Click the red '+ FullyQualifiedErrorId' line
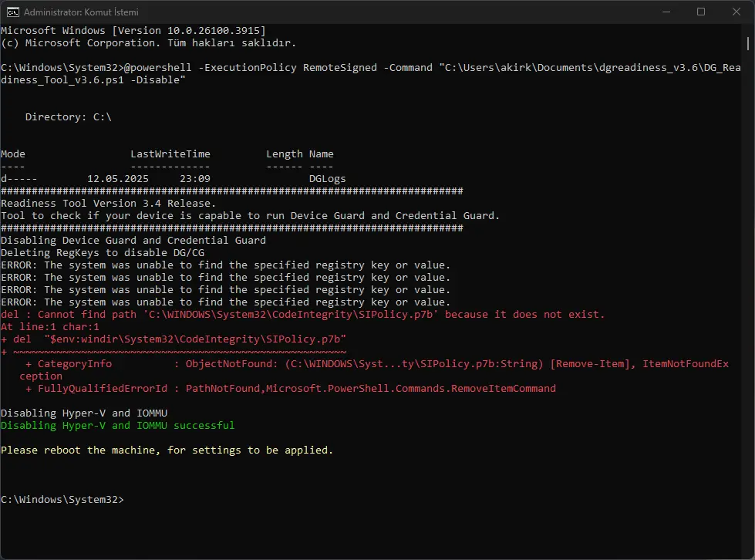Screen dimensions: 755x560 (291, 389)
